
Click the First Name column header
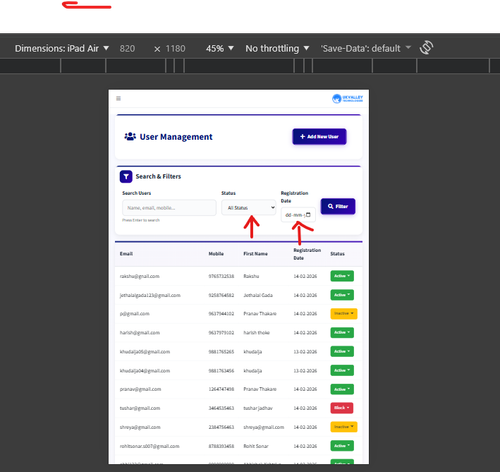255,254
